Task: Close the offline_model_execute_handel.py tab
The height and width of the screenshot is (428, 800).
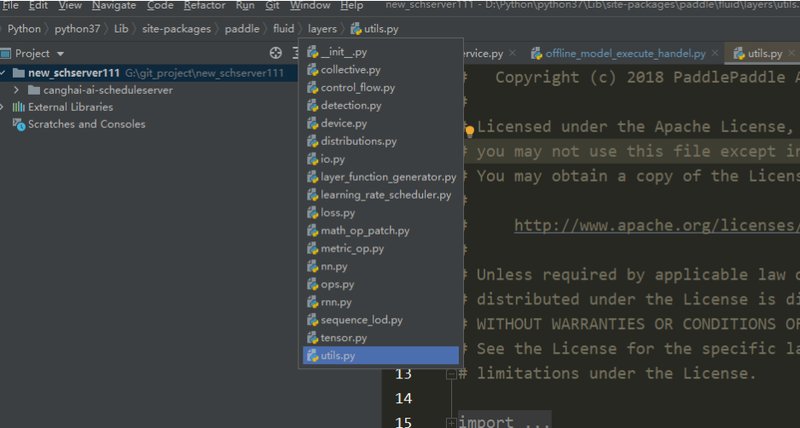Action: (715, 53)
